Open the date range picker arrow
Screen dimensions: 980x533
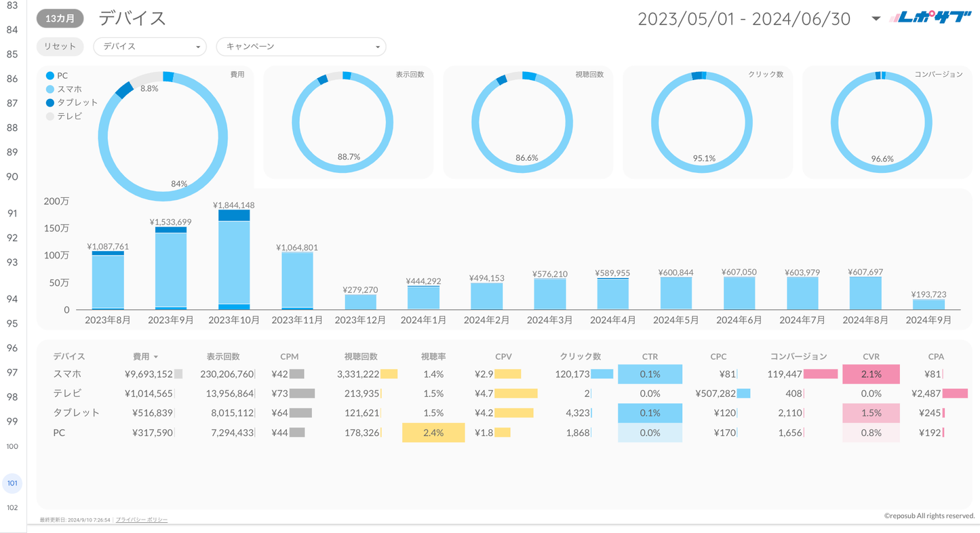(x=876, y=18)
